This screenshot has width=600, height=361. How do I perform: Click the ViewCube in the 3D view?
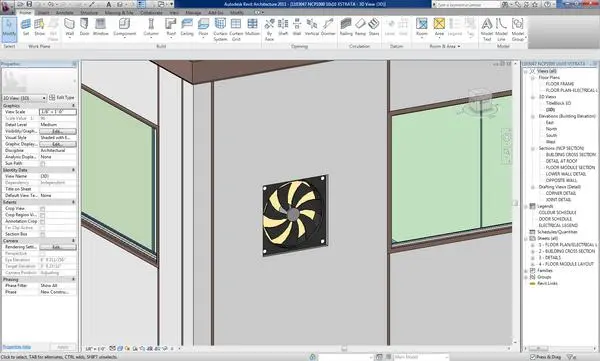pos(479,102)
